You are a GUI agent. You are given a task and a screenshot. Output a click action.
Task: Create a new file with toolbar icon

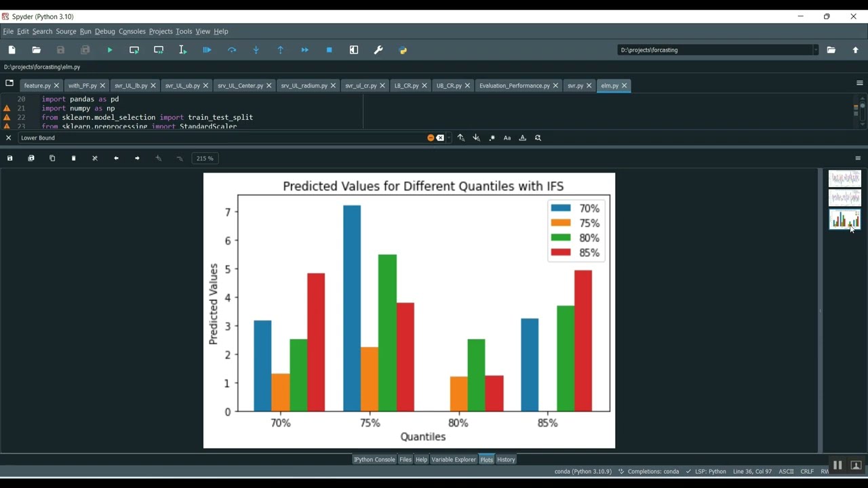click(12, 50)
